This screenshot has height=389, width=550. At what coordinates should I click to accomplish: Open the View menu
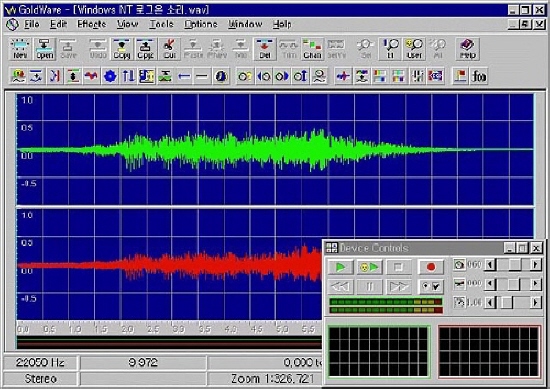(128, 24)
